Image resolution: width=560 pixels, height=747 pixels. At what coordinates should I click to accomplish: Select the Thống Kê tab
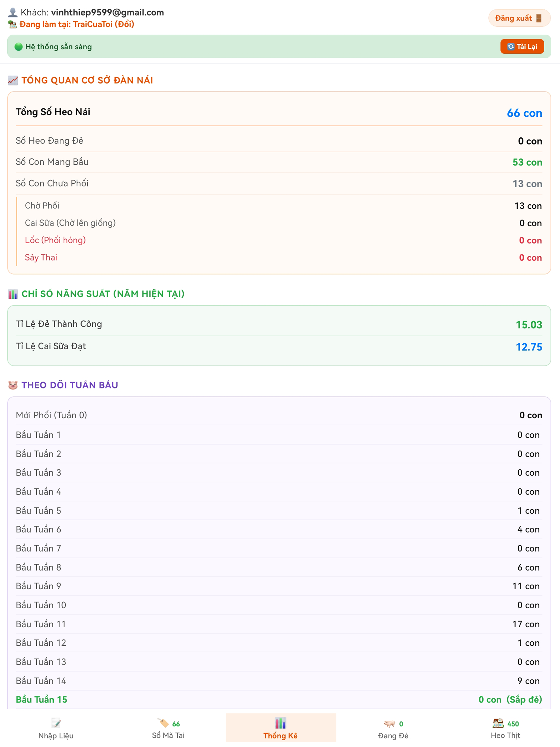[x=281, y=728]
